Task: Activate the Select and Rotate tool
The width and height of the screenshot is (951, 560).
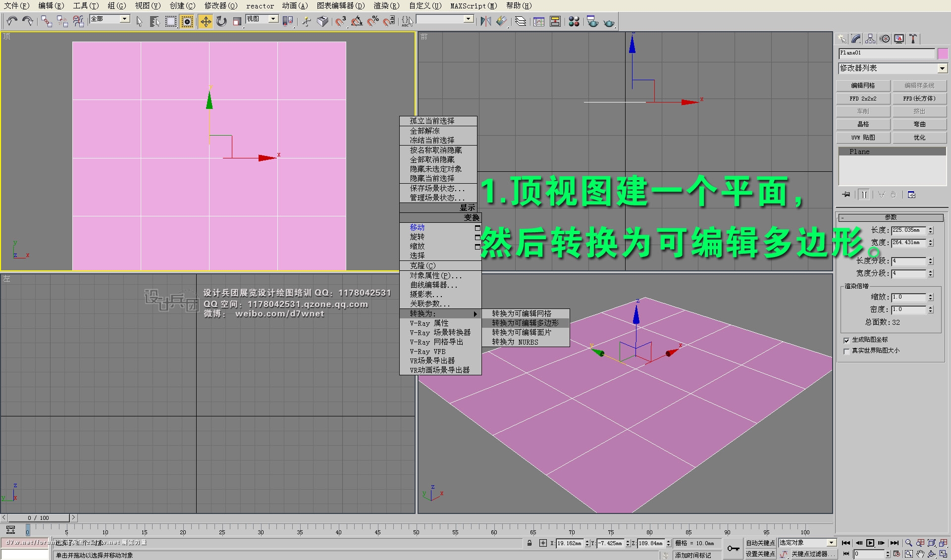Action: coord(221,21)
